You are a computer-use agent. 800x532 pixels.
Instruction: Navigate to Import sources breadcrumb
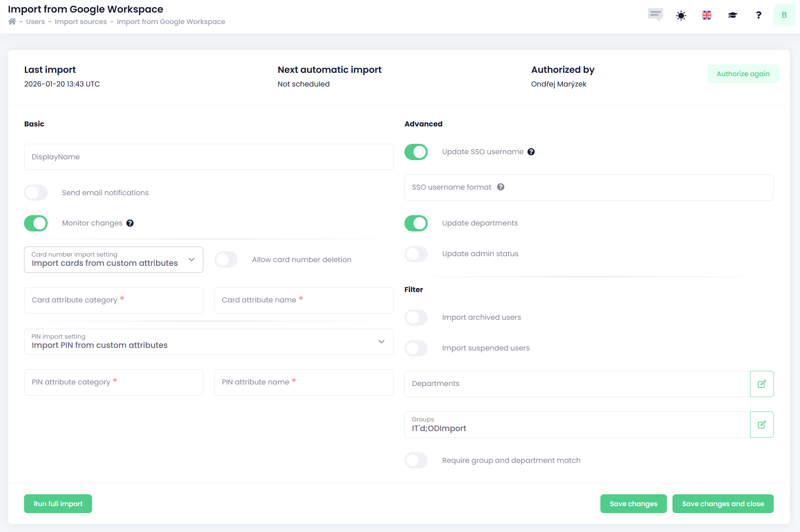click(x=81, y=21)
